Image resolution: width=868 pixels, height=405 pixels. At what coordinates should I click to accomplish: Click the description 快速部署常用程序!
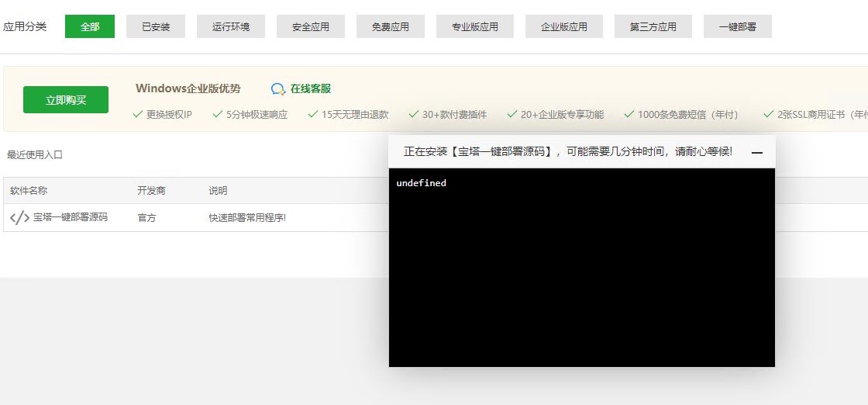(x=247, y=218)
